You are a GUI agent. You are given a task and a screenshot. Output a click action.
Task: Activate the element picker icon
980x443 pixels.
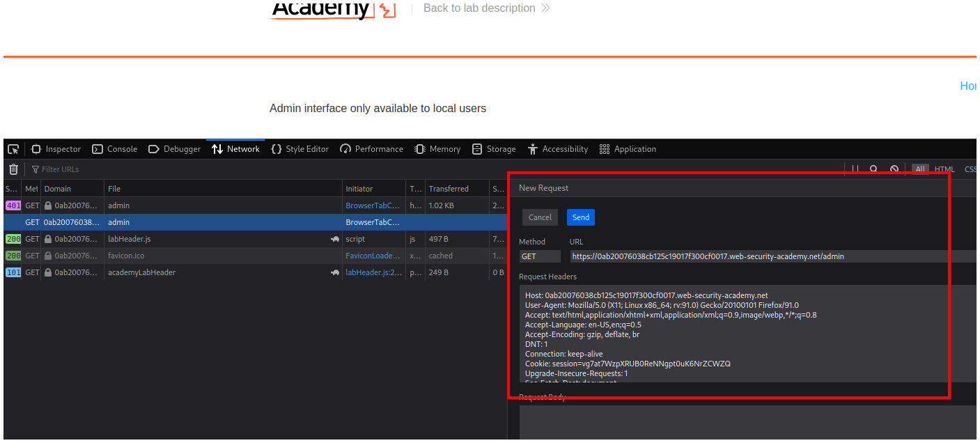click(13, 149)
